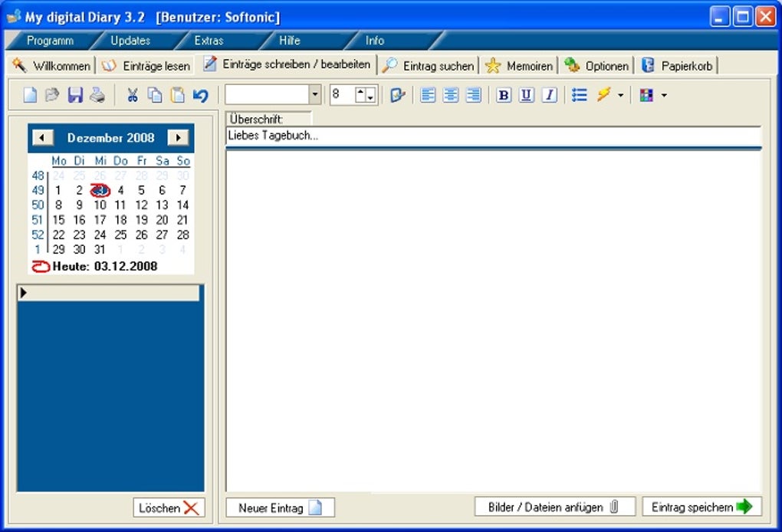The width and height of the screenshot is (782, 532).
Task: Click the My digital Diary title bar icon
Action: (14, 16)
